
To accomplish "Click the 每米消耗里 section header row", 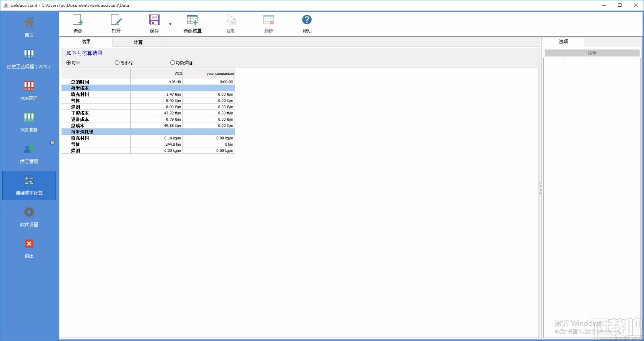I will (148, 132).
